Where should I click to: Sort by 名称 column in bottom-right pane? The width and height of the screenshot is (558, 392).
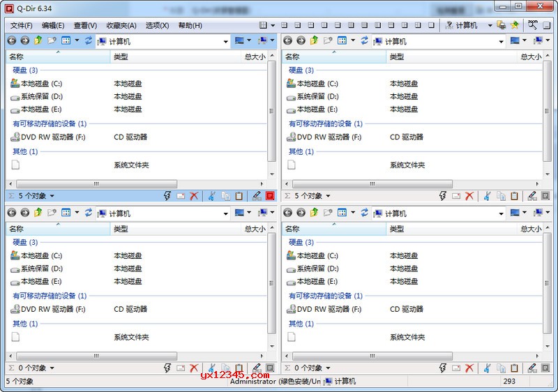(x=334, y=229)
